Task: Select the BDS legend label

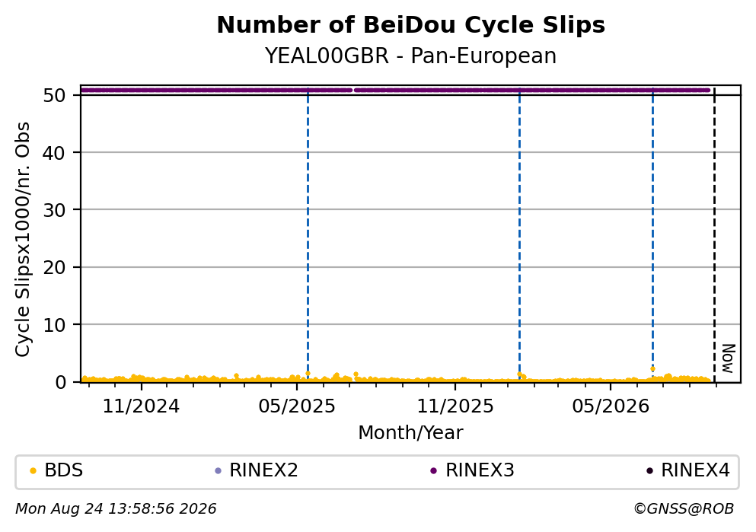Action: coord(64,470)
